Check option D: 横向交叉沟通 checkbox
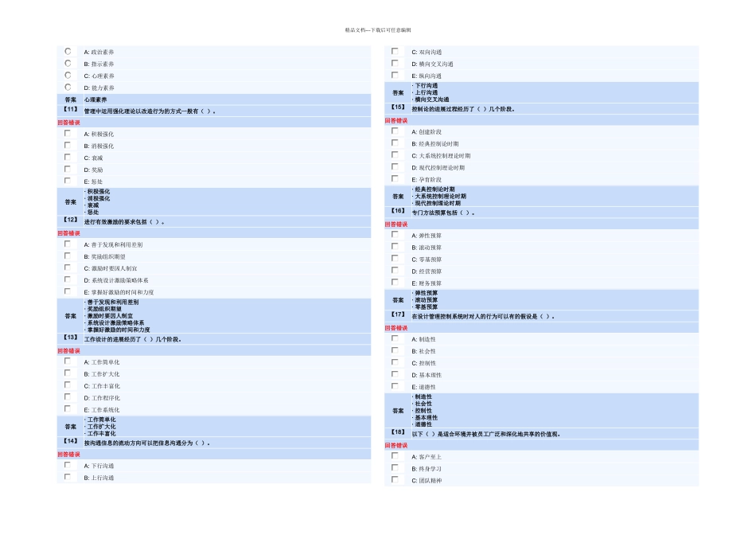Image resolution: width=756 pixels, height=535 pixels. click(x=395, y=63)
